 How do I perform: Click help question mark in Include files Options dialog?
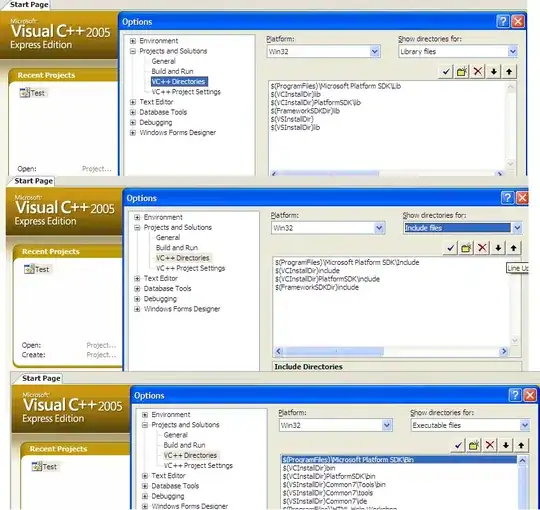507,198
